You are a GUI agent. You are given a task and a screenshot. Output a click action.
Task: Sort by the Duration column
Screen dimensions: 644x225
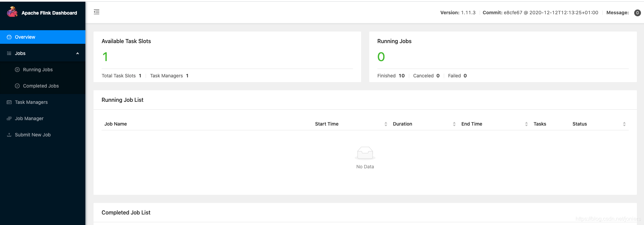(454, 124)
